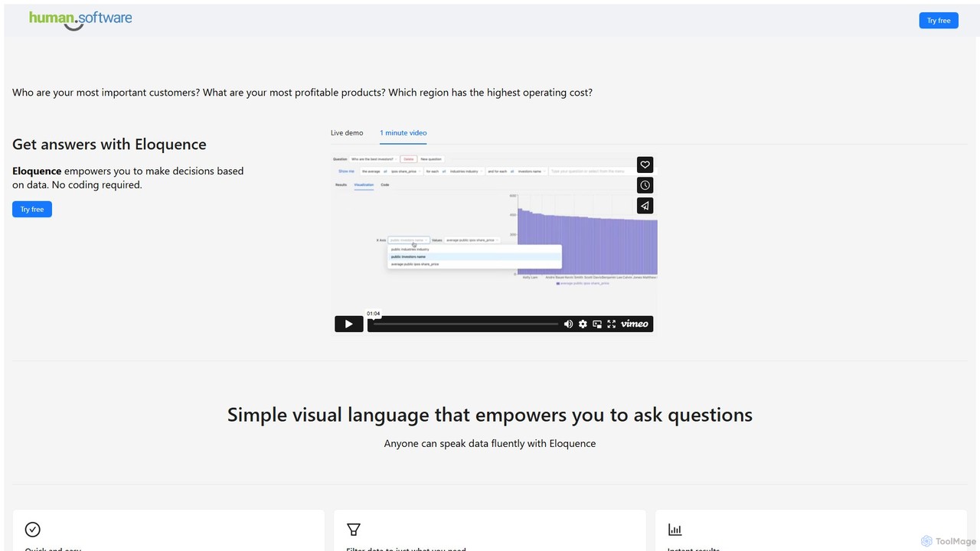
Task: Add the video to Watch Later with the clock icon
Action: (645, 185)
